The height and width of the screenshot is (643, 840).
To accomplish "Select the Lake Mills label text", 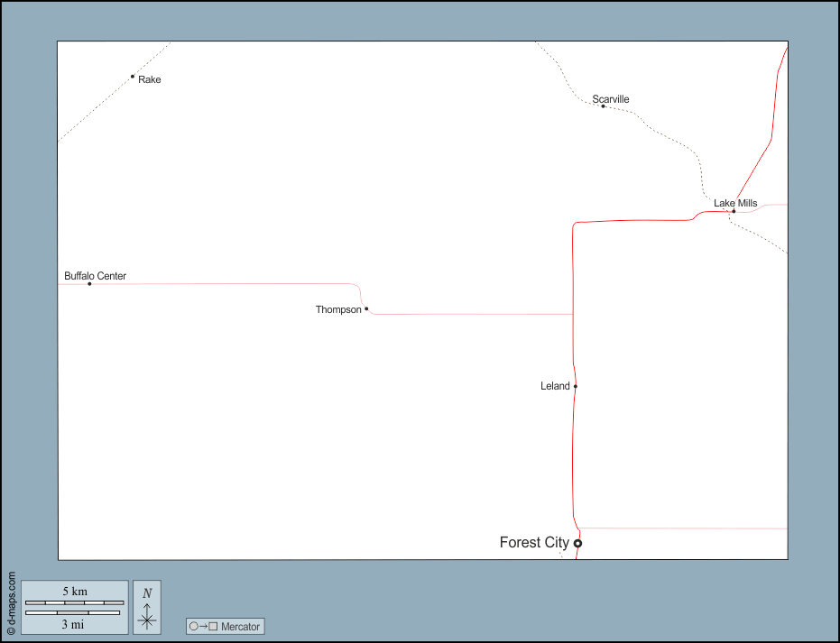I will pyautogui.click(x=735, y=203).
